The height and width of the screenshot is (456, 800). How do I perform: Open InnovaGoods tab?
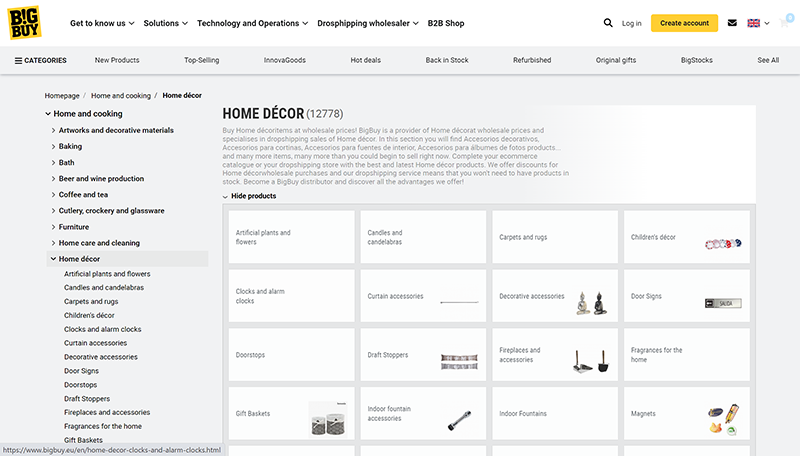pyautogui.click(x=285, y=60)
